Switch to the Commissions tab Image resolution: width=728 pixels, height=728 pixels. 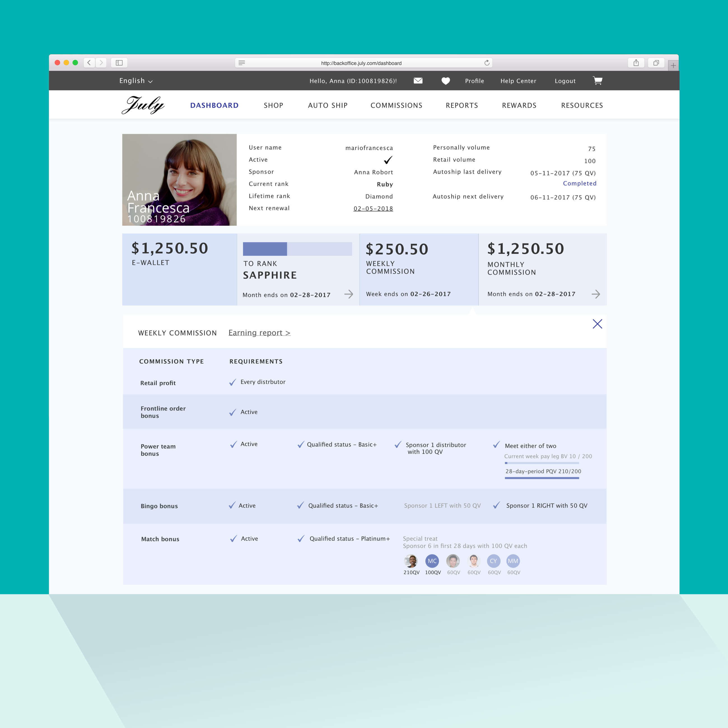point(396,106)
